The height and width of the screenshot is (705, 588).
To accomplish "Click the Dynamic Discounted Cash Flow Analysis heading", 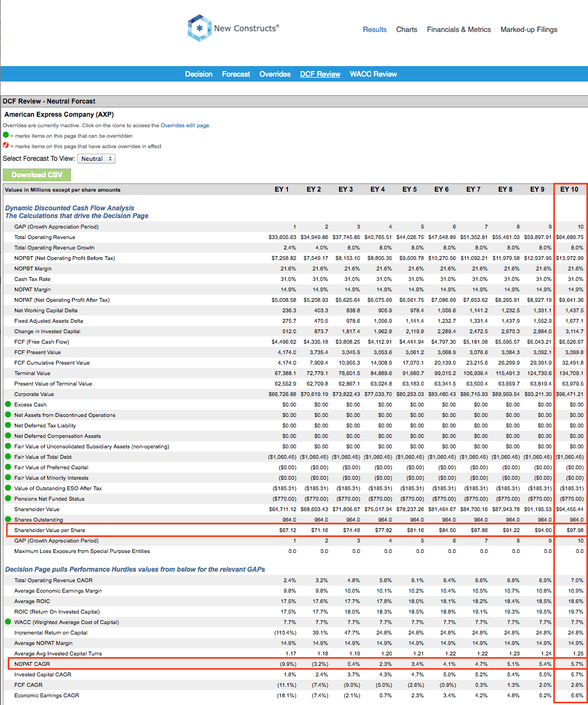I will tap(69, 208).
